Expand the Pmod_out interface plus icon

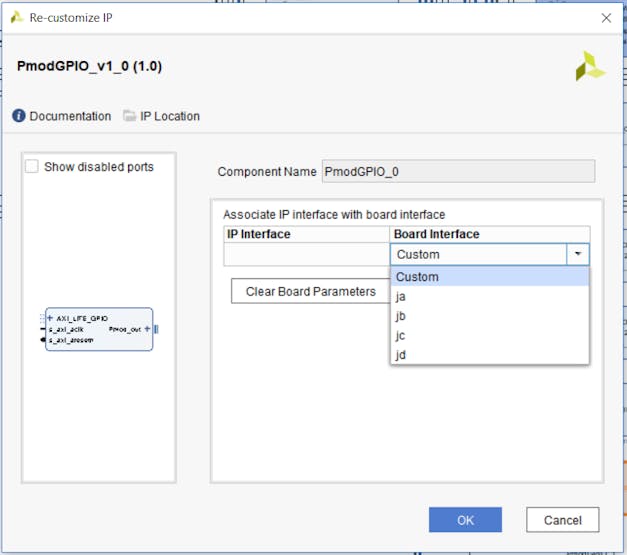pyautogui.click(x=147, y=329)
